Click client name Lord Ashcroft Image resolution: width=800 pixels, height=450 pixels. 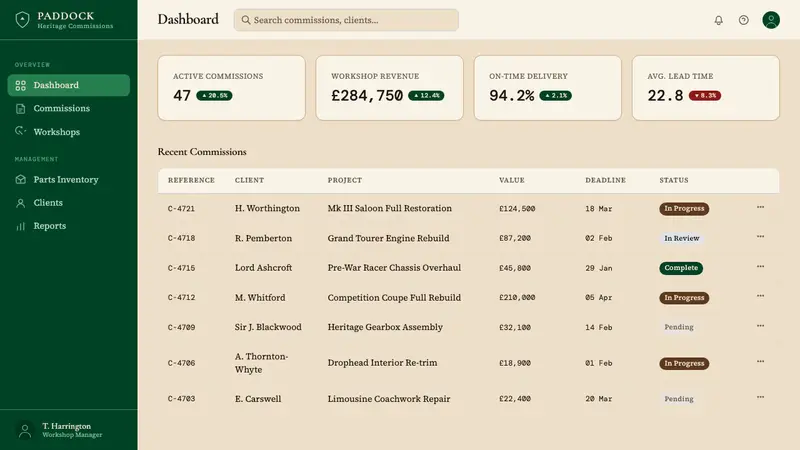click(x=263, y=268)
